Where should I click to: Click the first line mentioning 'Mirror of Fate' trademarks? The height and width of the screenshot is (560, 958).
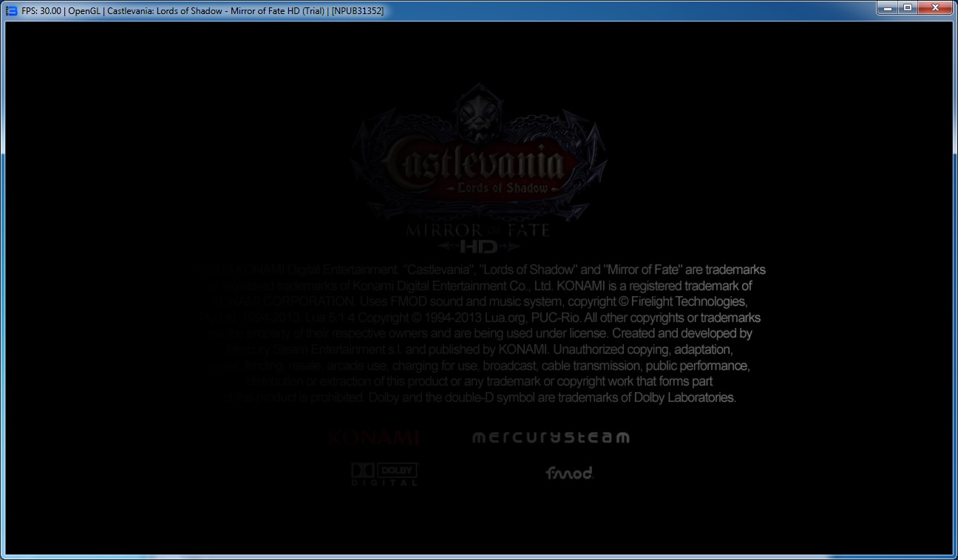tap(479, 270)
